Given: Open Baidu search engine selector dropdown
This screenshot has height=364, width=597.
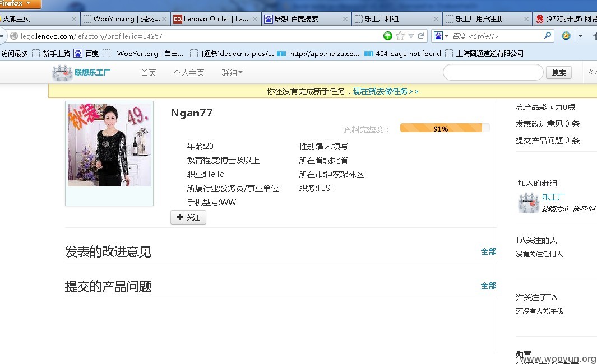Looking at the screenshot, I should point(441,36).
